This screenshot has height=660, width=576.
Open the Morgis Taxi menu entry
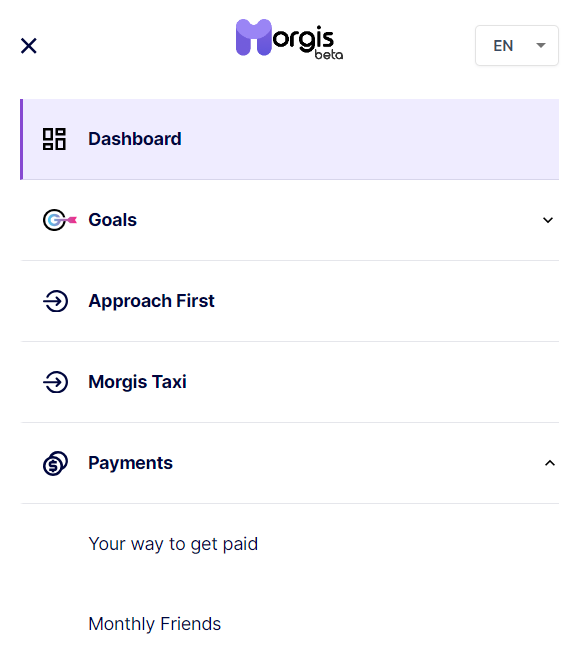click(x=290, y=382)
